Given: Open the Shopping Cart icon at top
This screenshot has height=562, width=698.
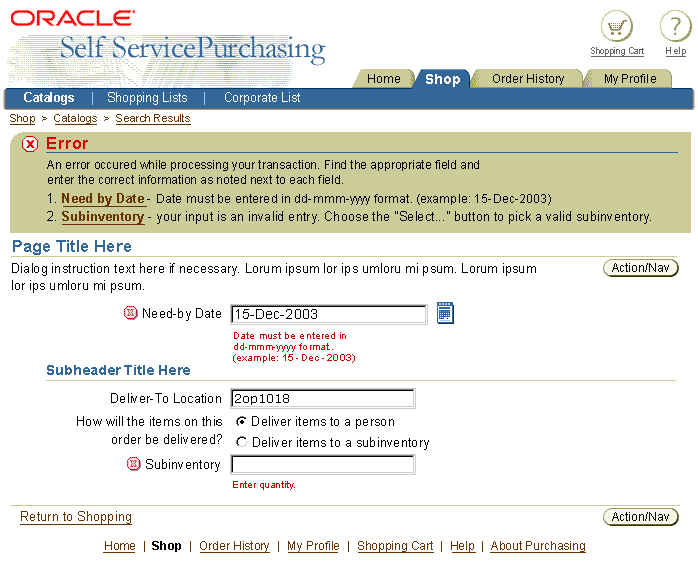Looking at the screenshot, I should coord(617,26).
